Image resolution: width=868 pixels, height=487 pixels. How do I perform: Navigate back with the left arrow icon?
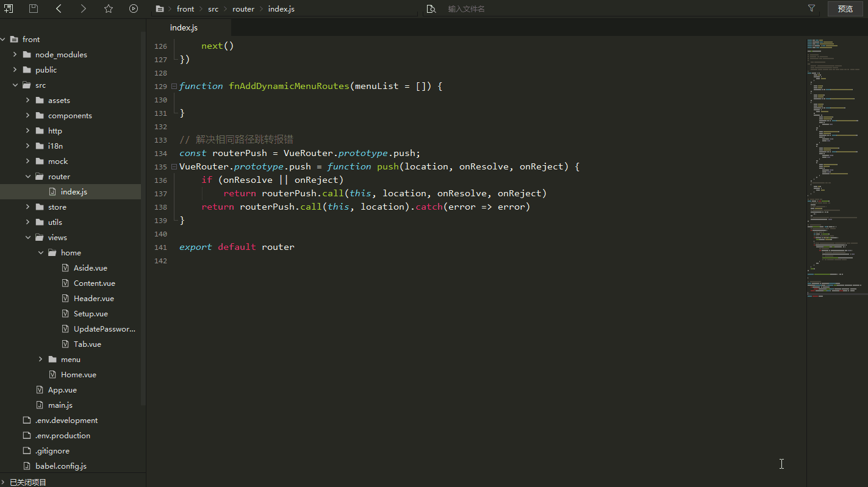click(x=59, y=9)
